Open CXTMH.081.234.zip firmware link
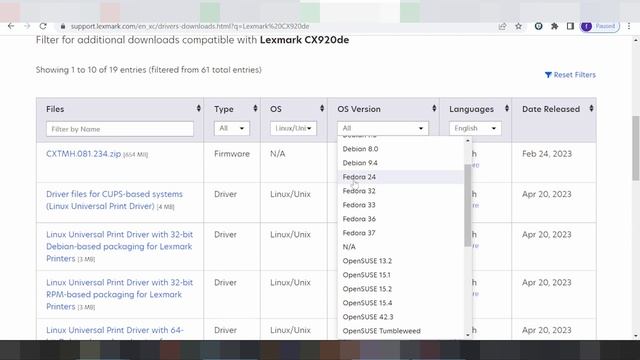Image resolution: width=640 pixels, height=360 pixels. (83, 154)
